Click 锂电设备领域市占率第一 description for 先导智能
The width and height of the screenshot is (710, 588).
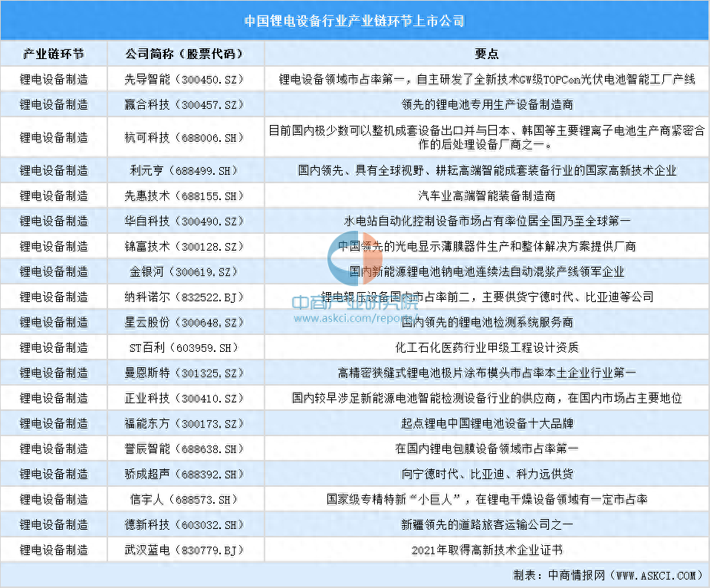pos(487,80)
